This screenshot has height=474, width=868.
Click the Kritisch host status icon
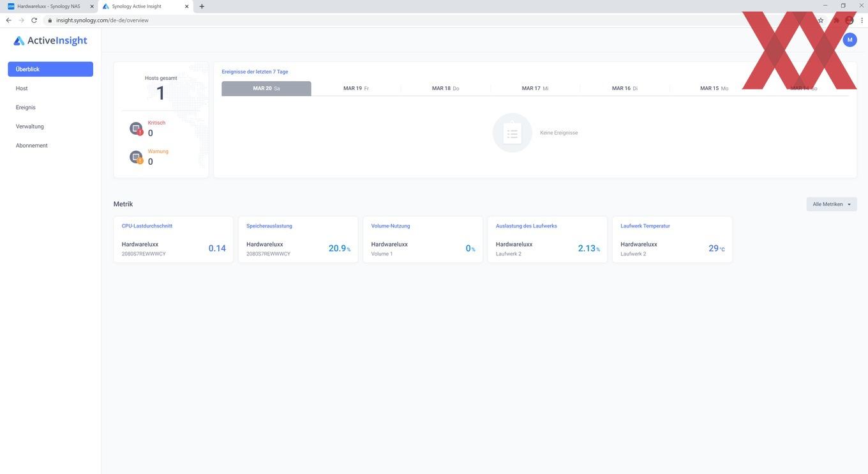136,128
